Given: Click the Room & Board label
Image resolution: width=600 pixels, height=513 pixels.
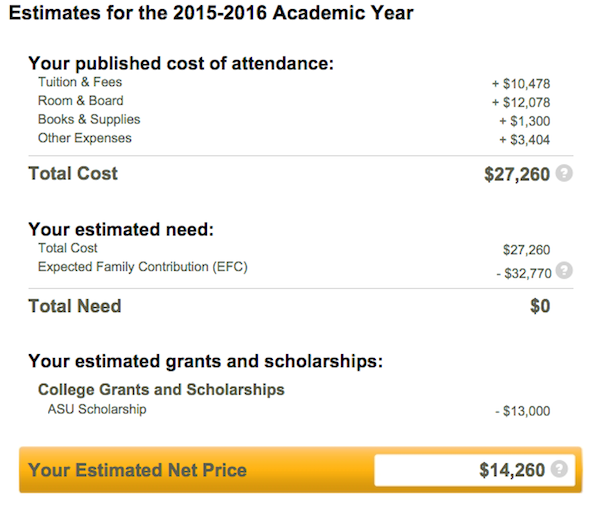Looking at the screenshot, I should point(81,101).
